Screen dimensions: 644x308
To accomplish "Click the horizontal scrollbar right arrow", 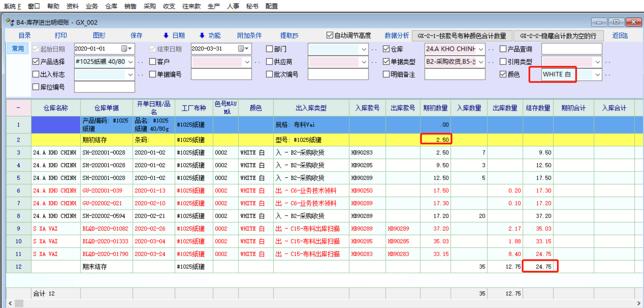I will tap(639, 303).
